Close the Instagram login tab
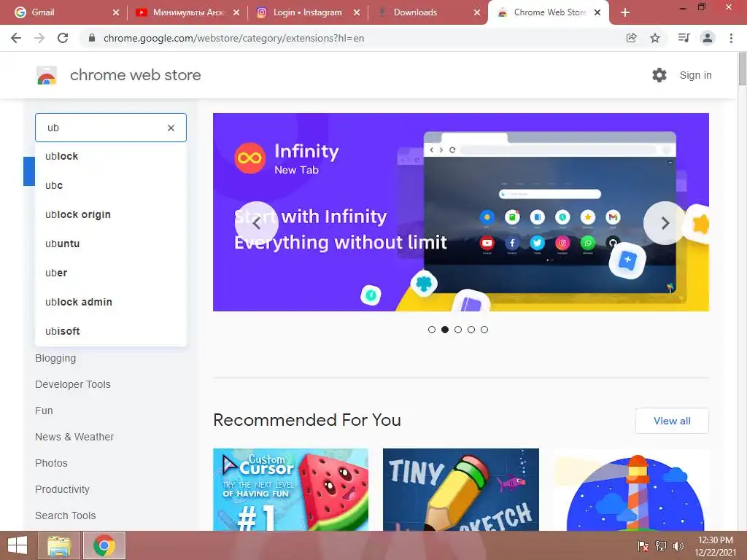 [356, 13]
